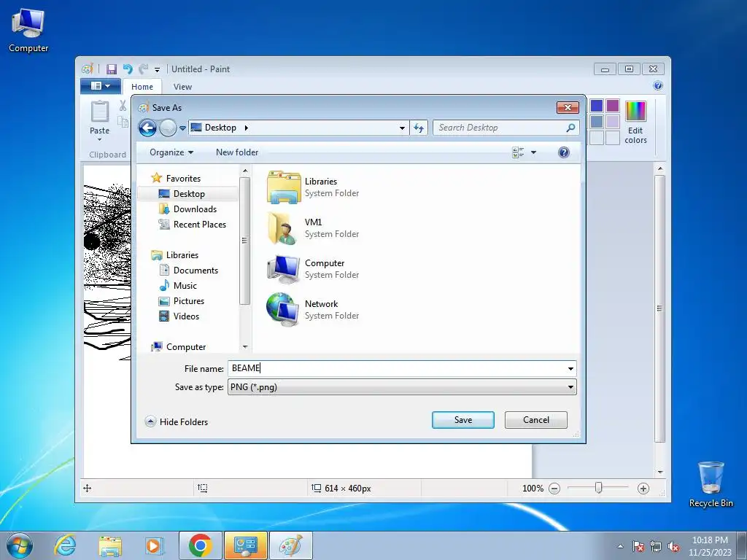Click the Paste clipboard icon in Paint
The width and height of the screenshot is (747, 560).
point(100,112)
